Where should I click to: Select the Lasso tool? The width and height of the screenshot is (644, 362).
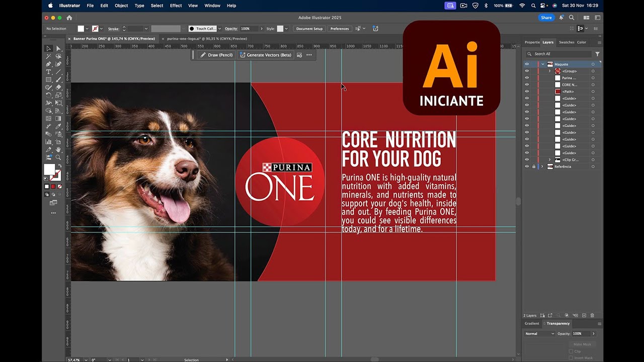pyautogui.click(x=58, y=56)
